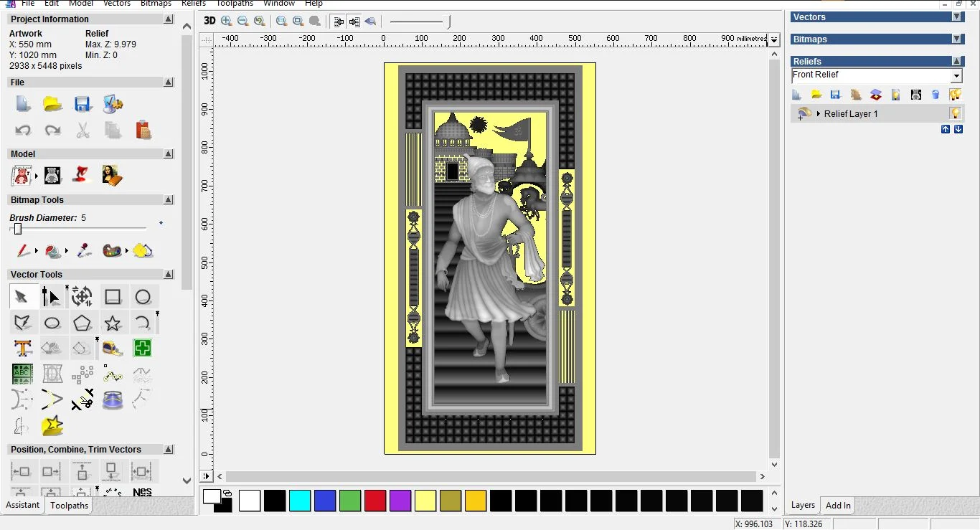Pick the cyan color swatch
Viewport: 980px width, 530px height.
(300, 501)
